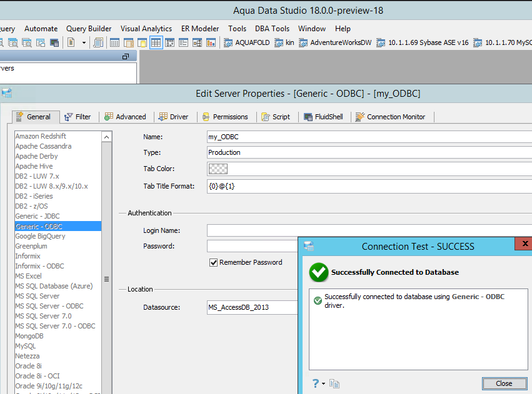Open the AQUAFOLD server shortcut
532x394 pixels.
[247, 42]
